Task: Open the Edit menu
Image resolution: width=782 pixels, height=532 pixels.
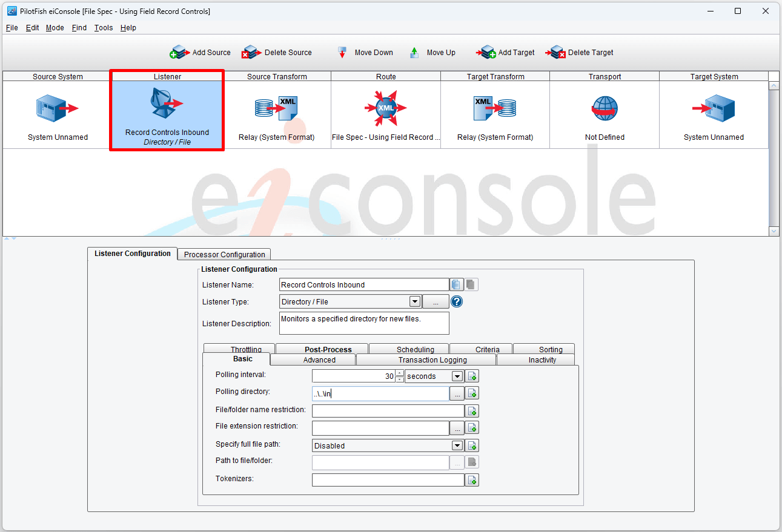Action: coord(33,28)
